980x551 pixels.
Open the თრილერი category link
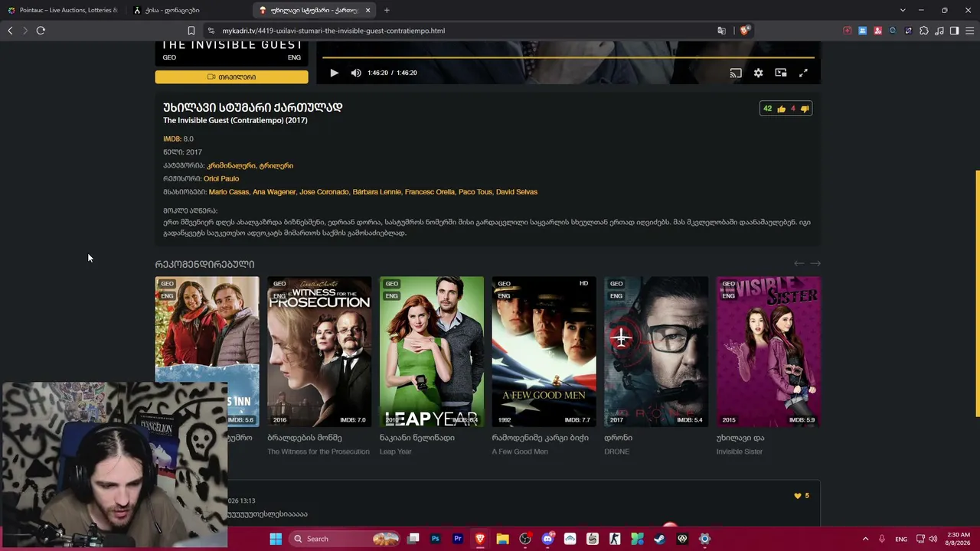coord(276,165)
